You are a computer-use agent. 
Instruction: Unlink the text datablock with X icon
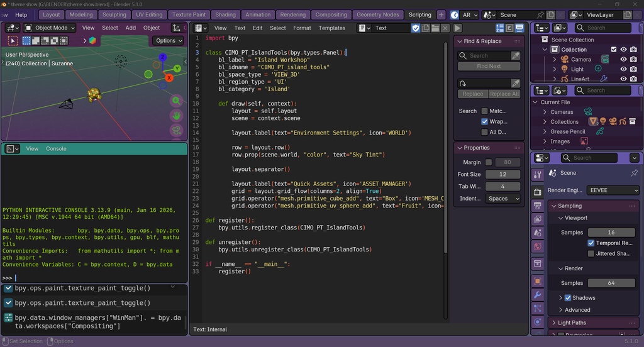445,28
